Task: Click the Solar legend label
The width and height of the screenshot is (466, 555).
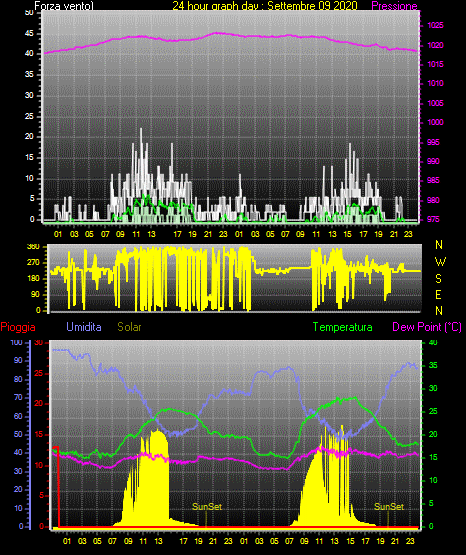Action: 130,327
